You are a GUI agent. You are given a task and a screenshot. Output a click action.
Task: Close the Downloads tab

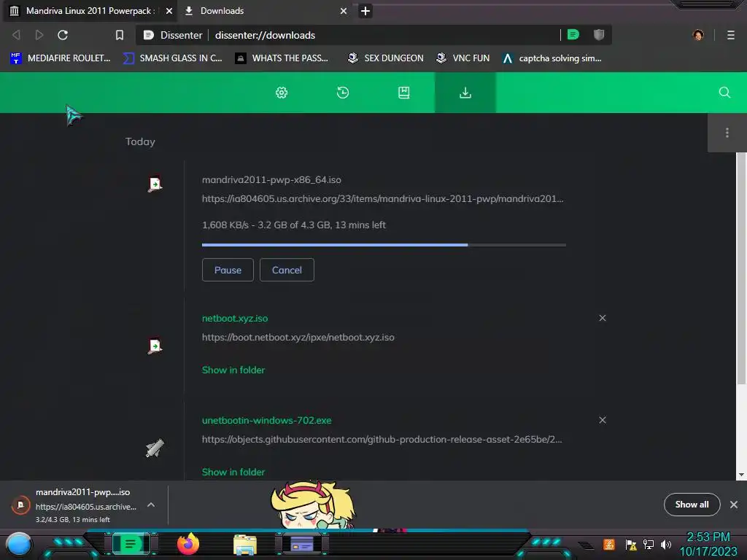(344, 10)
